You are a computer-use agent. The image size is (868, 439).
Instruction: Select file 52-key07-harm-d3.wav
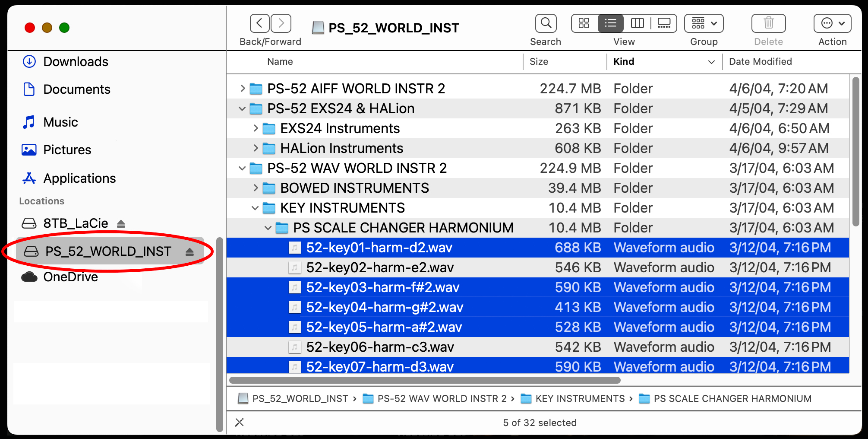tap(538, 366)
